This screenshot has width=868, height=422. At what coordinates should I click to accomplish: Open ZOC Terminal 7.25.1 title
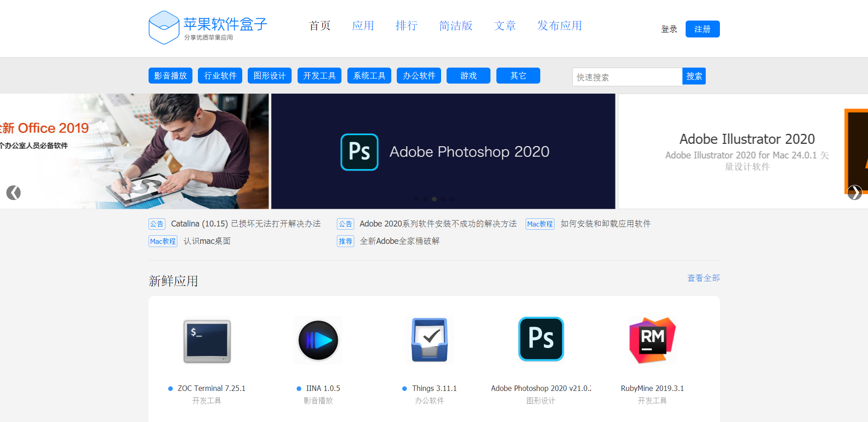pos(211,388)
